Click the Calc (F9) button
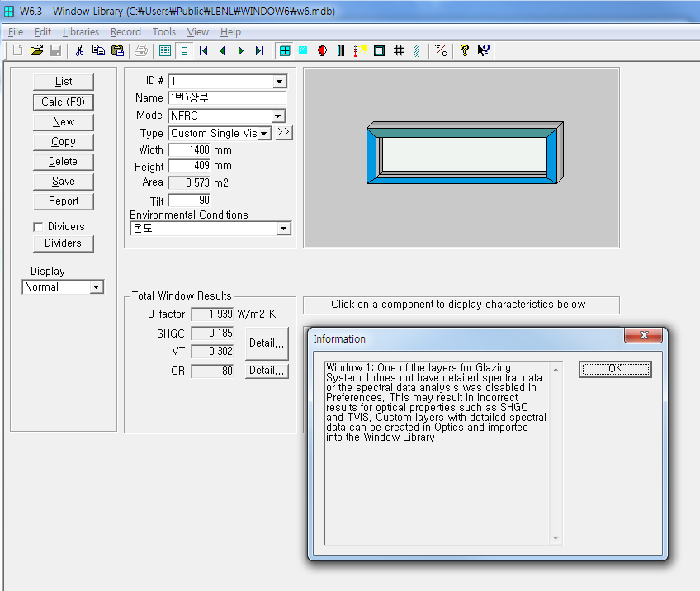 pos(64,102)
